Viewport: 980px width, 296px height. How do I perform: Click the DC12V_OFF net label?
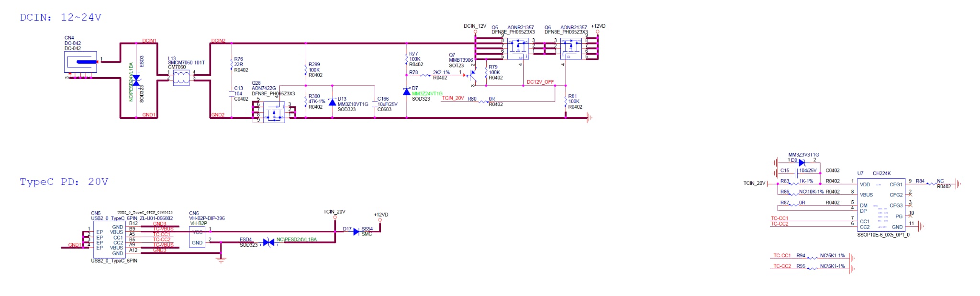[540, 82]
